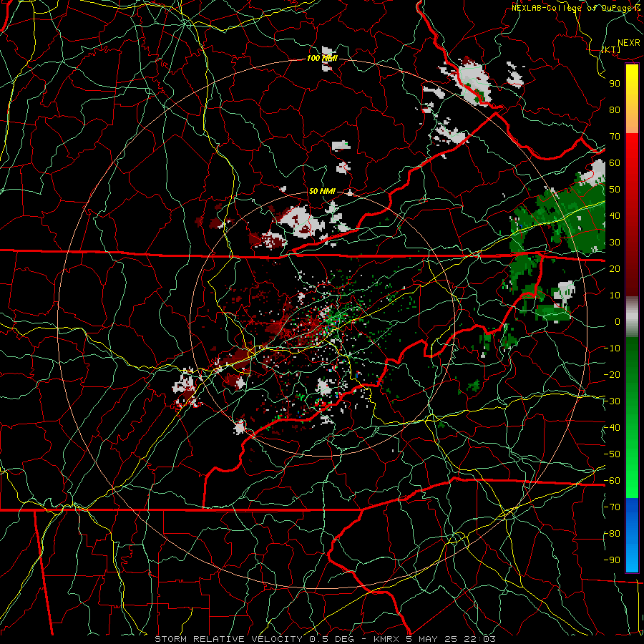
Task: Click the -20 scale value
Action: (612, 374)
